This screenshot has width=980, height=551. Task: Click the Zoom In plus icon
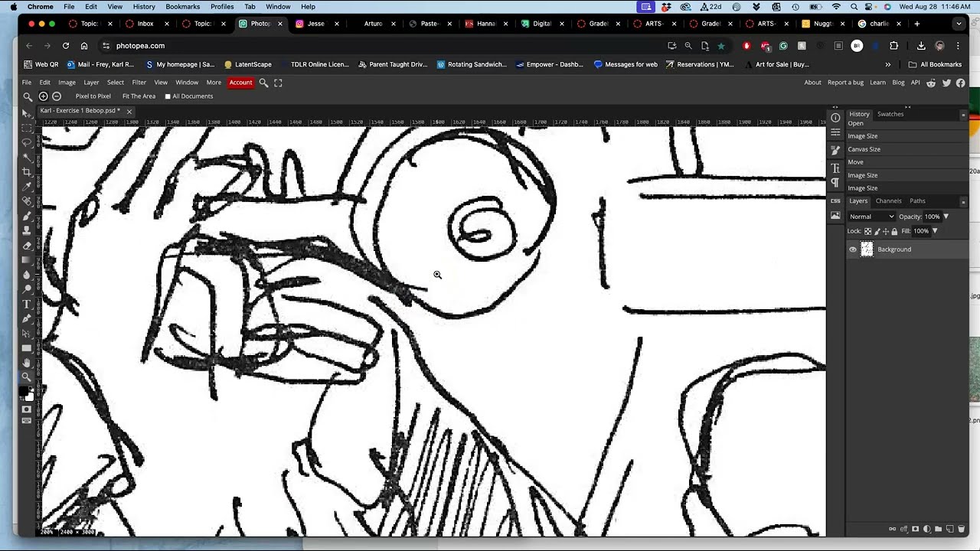(x=43, y=96)
